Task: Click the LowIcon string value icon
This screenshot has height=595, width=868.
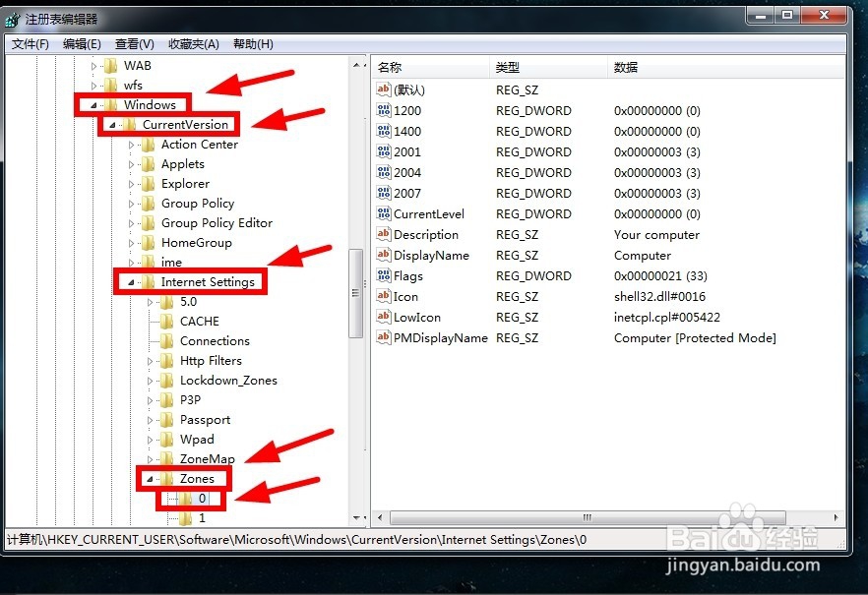Action: pos(384,317)
